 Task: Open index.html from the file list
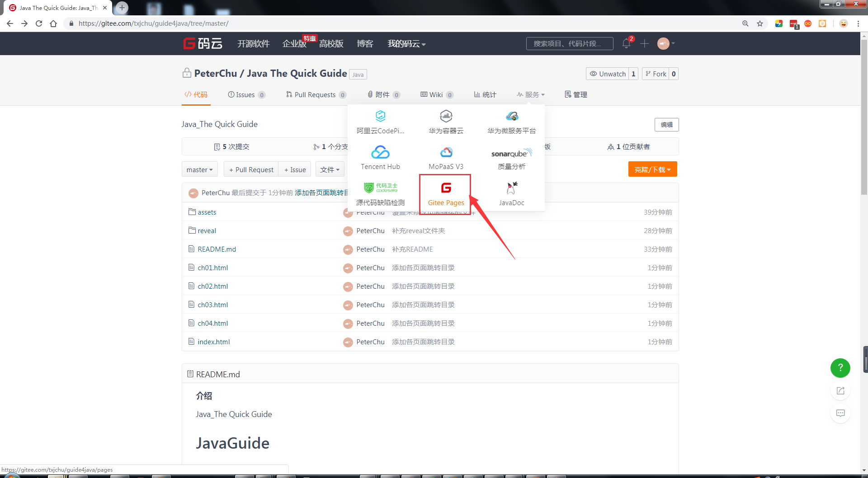coord(213,342)
